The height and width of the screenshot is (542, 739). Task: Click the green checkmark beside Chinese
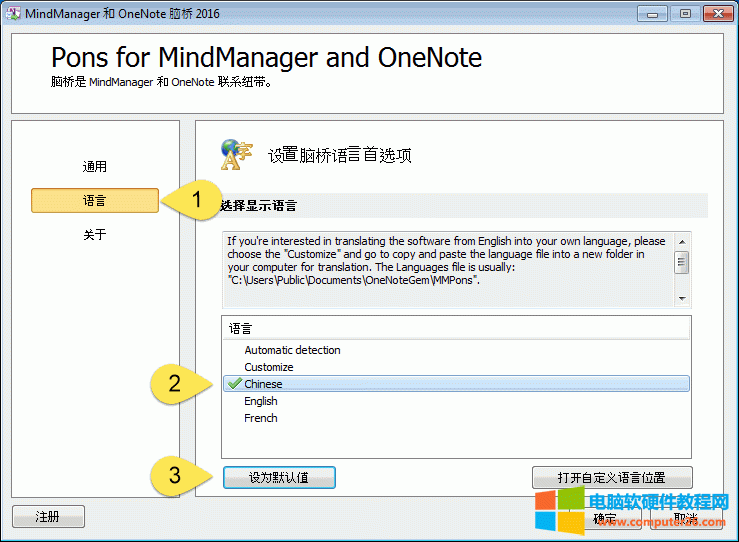tap(234, 384)
